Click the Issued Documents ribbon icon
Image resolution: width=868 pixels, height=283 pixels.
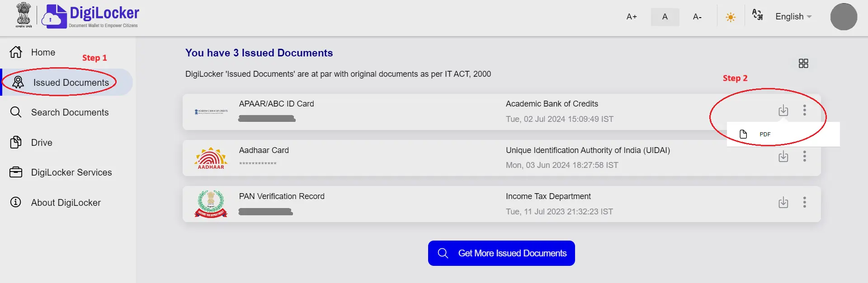18,82
